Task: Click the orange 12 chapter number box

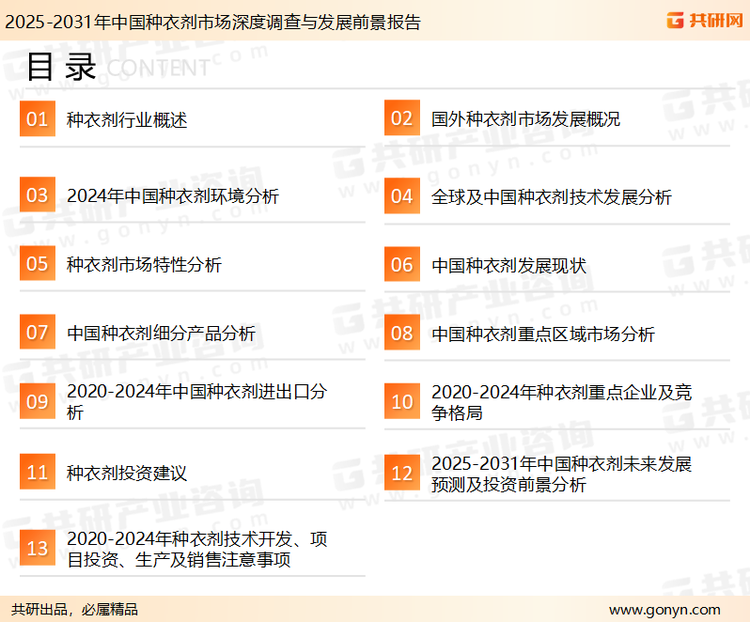Action: pos(402,473)
